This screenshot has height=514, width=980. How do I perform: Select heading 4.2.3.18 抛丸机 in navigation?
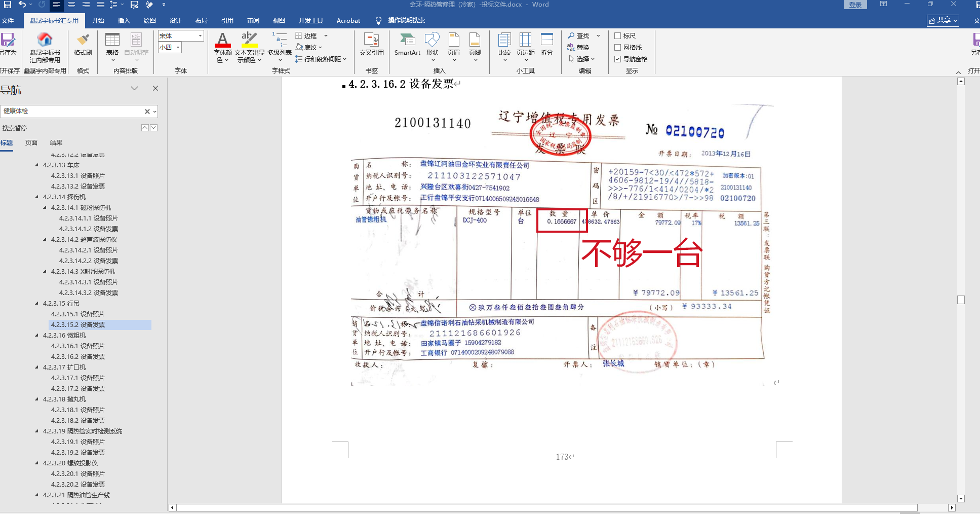[64, 399]
